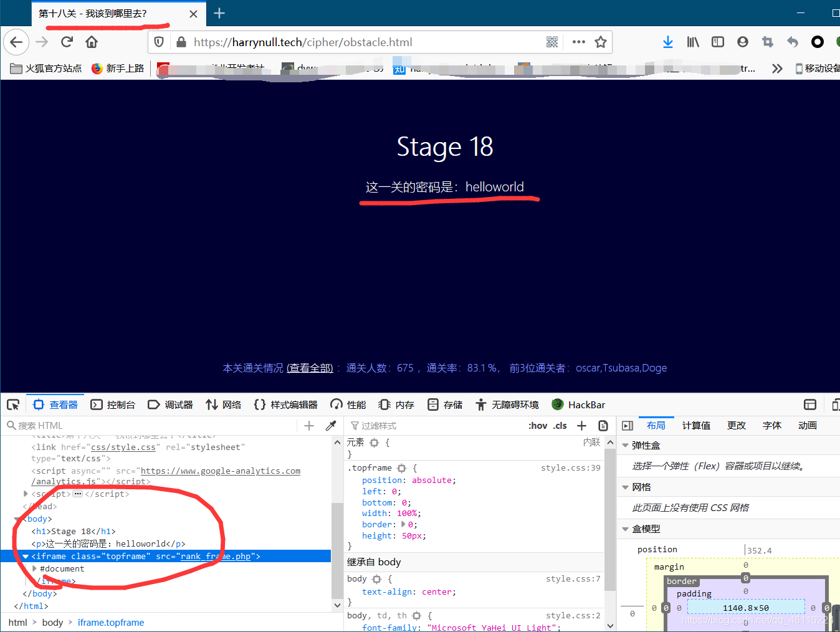Expand the border shorthand property

(x=403, y=524)
